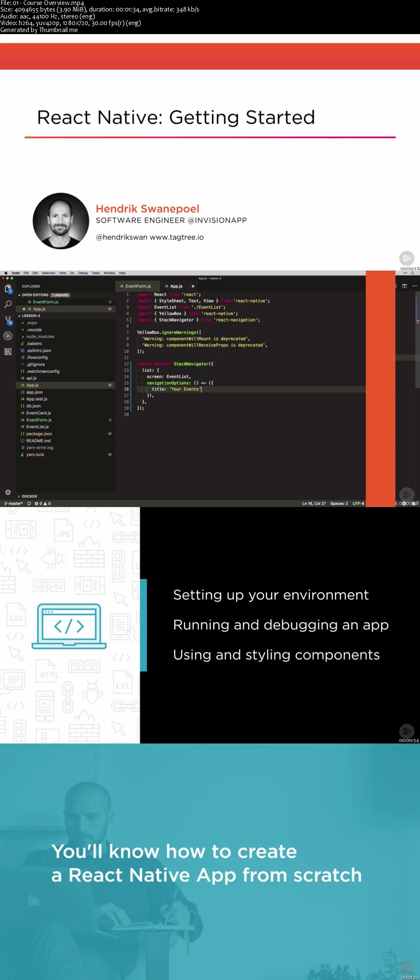The width and height of the screenshot is (420, 980).
Task: Click the Spaces: 2 indentation indicator
Action: tap(339, 503)
